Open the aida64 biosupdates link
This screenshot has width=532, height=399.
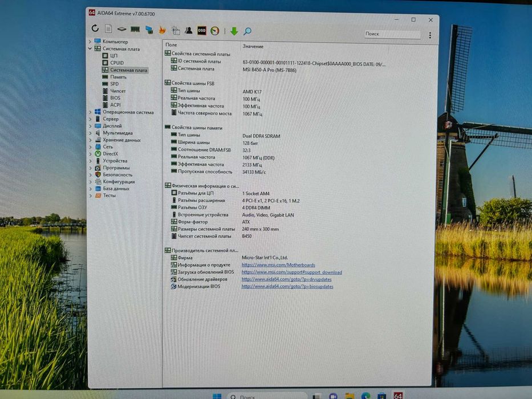pyautogui.click(x=287, y=286)
